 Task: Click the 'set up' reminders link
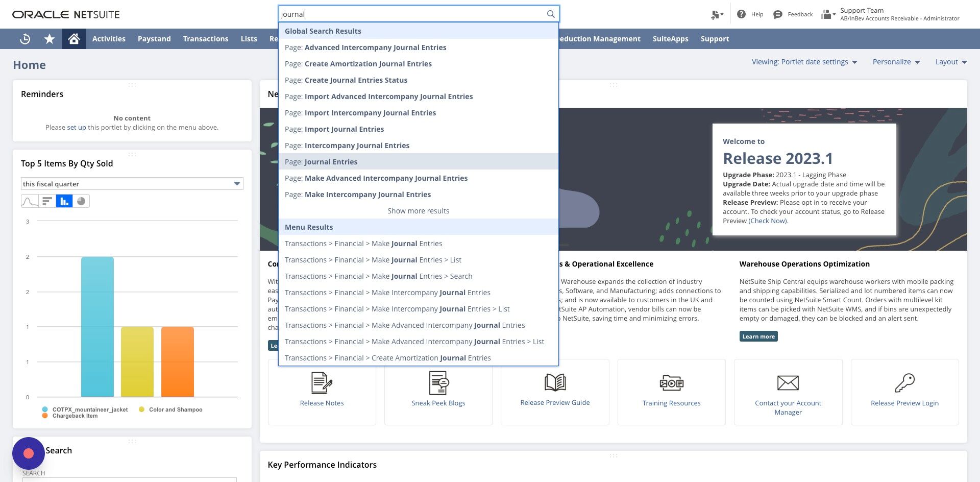[77, 127]
